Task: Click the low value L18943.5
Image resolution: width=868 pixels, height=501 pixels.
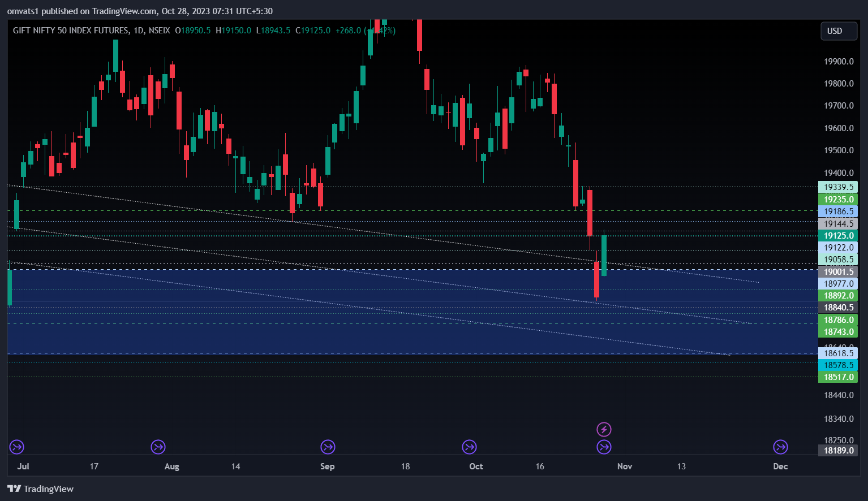Action: pyautogui.click(x=273, y=31)
